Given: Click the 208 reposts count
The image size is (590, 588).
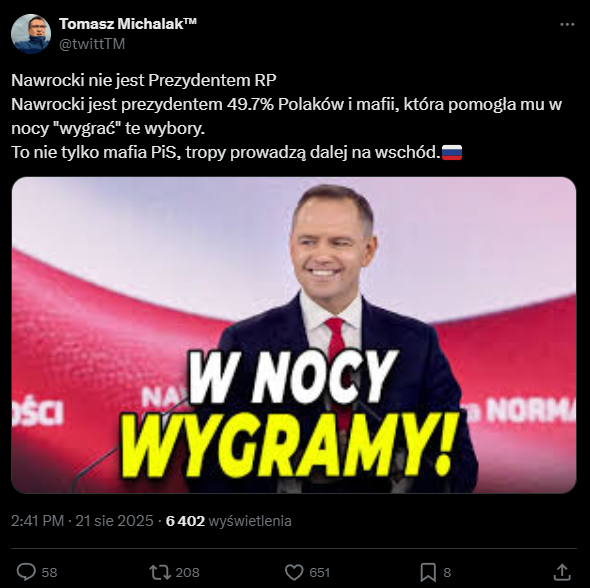Looking at the screenshot, I should click(187, 573).
